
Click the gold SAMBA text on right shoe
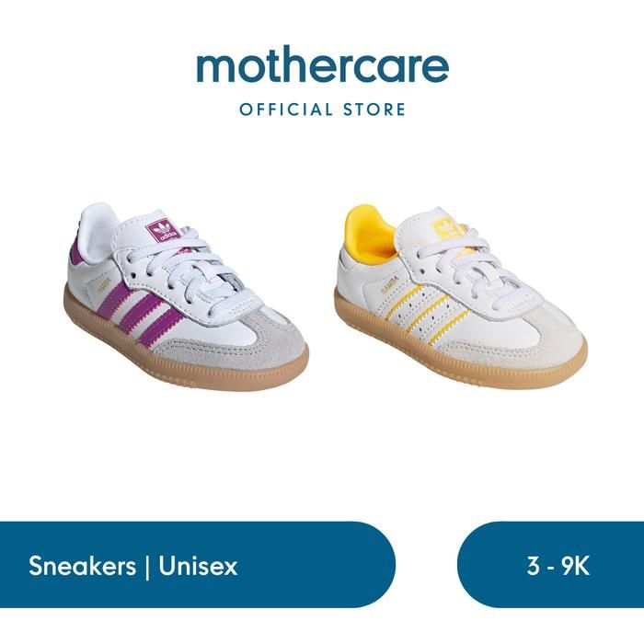pyautogui.click(x=390, y=285)
